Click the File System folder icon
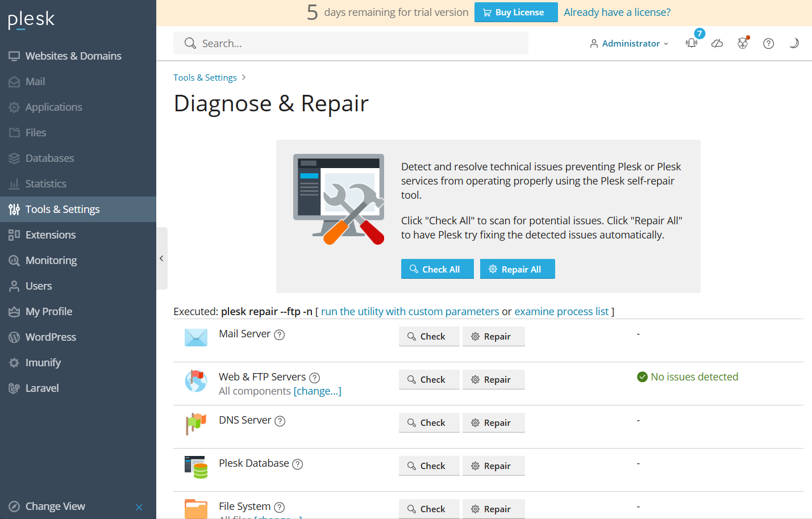This screenshot has height=519, width=812. 196,509
